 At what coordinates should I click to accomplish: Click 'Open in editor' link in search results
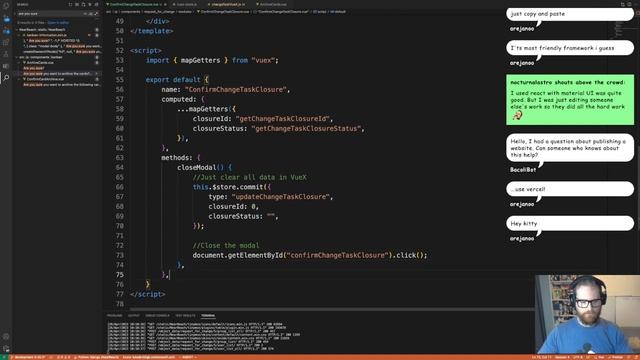pyautogui.click(x=58, y=22)
